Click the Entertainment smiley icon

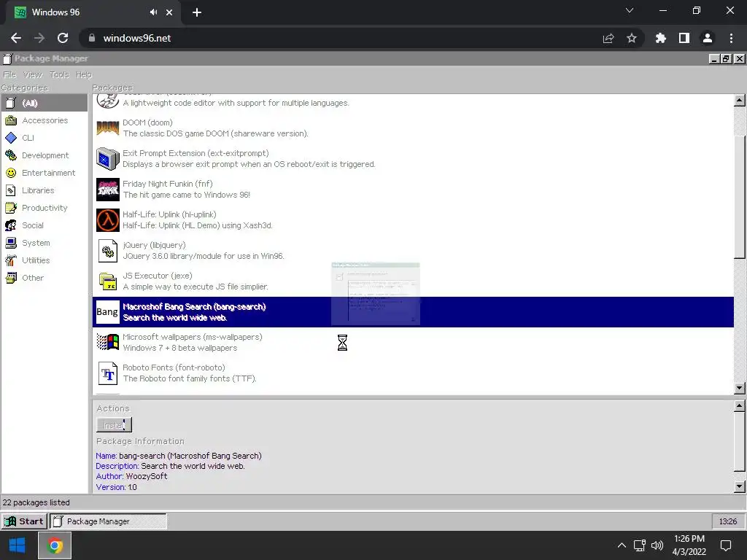pos(11,173)
